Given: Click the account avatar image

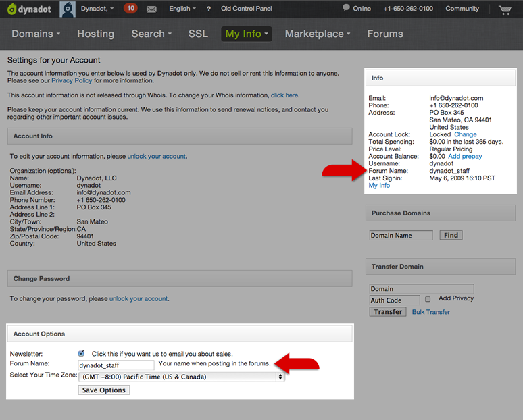Looking at the screenshot, I should [x=68, y=9].
